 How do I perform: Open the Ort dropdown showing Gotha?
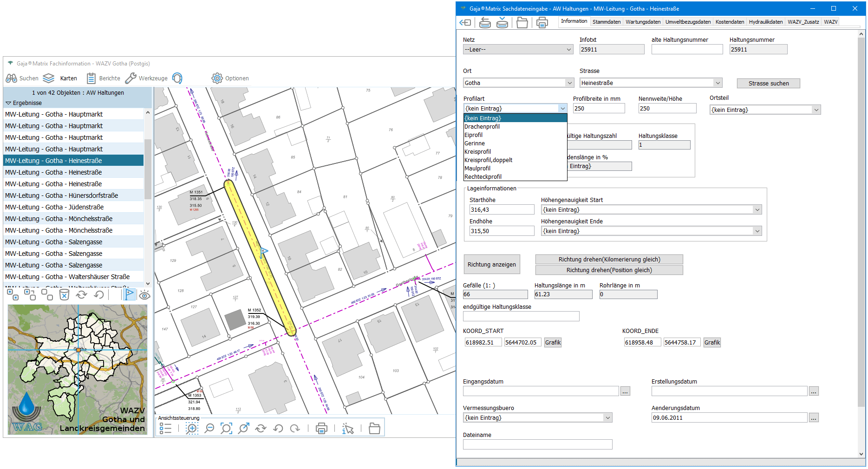pos(570,83)
